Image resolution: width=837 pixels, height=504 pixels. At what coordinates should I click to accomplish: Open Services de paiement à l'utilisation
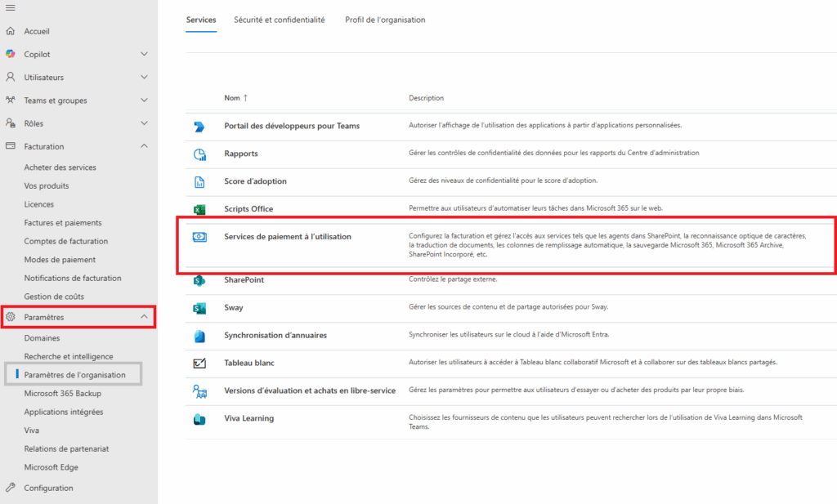[x=288, y=237]
